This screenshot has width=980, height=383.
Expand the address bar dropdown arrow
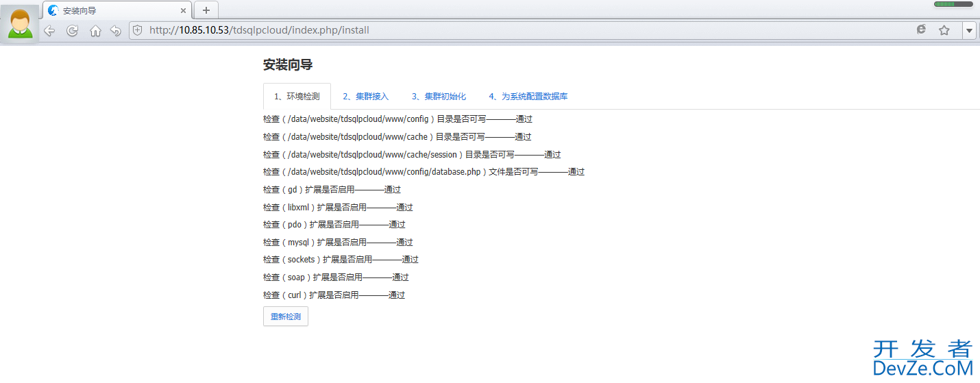click(x=969, y=30)
